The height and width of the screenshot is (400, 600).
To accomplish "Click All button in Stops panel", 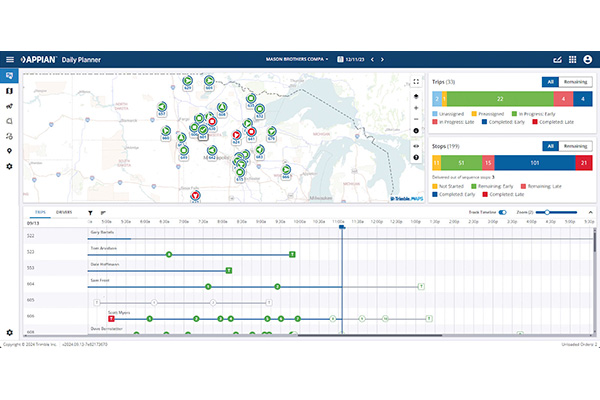I will click(x=551, y=146).
